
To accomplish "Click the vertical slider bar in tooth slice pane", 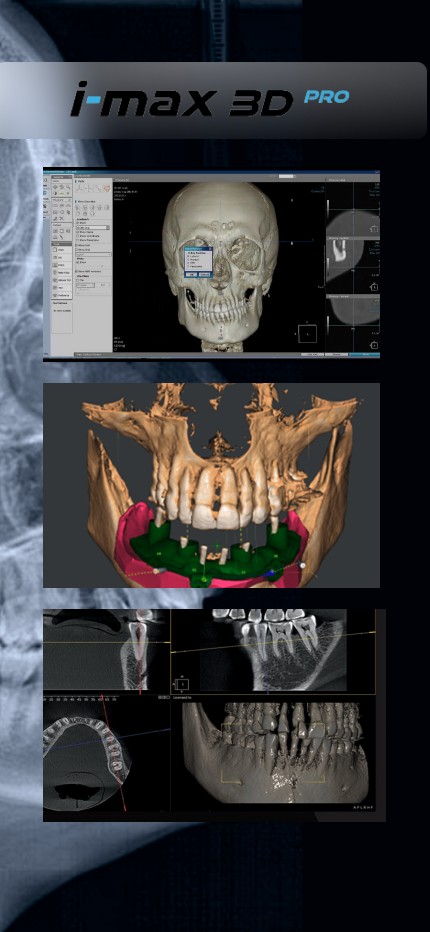I will pyautogui.click(x=328, y=267).
